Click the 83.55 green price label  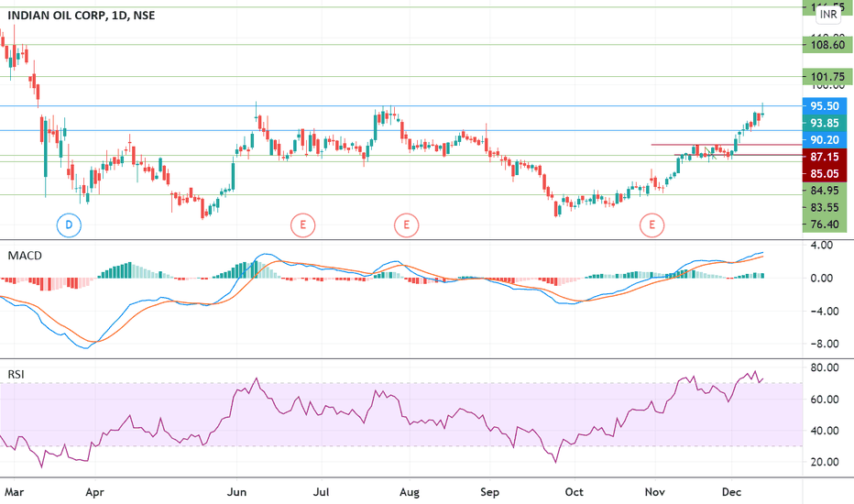coord(825,208)
